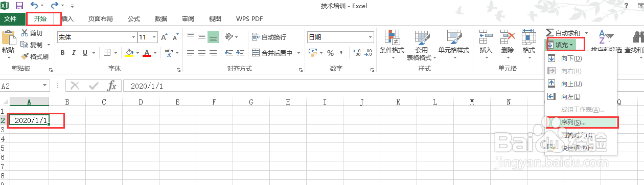Open text orientation tool
644x185 pixels.
(228, 36)
